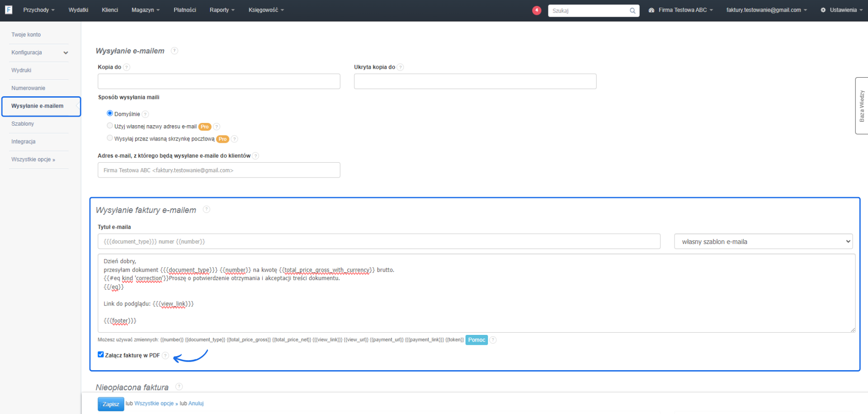Screen dimensions: 868x414
Task: Open the Księgowość dropdown menu
Action: point(266,10)
